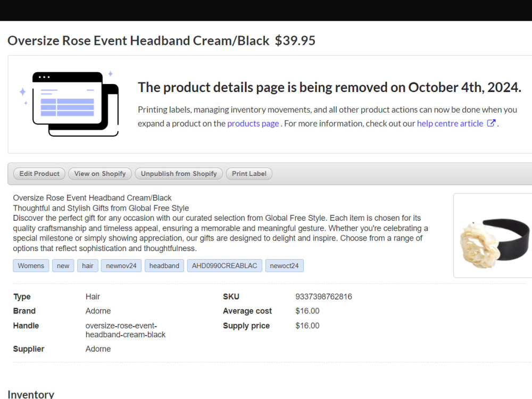Open View on Shopify
532x399 pixels.
[x=100, y=174]
